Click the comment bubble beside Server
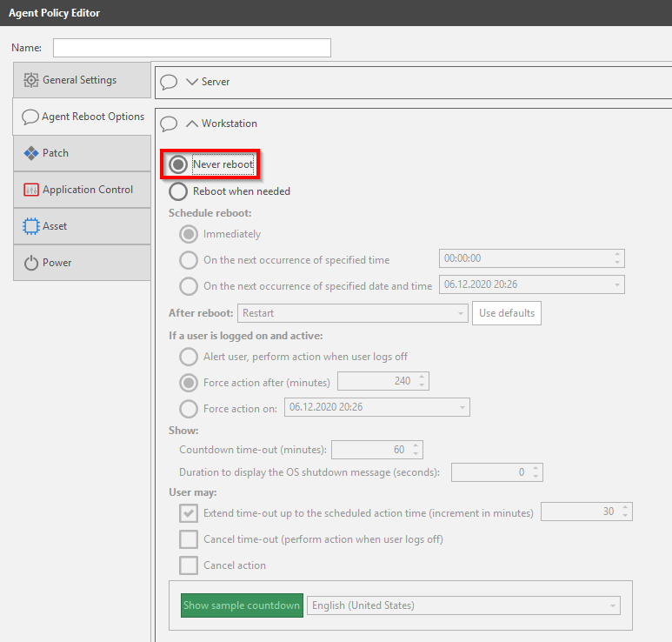 pyautogui.click(x=169, y=82)
